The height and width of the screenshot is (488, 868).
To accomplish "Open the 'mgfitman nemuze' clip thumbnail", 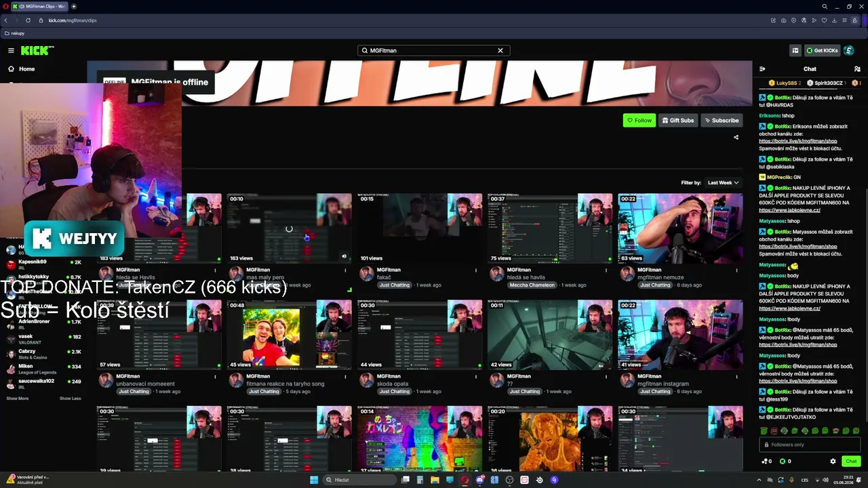I will tap(680, 228).
